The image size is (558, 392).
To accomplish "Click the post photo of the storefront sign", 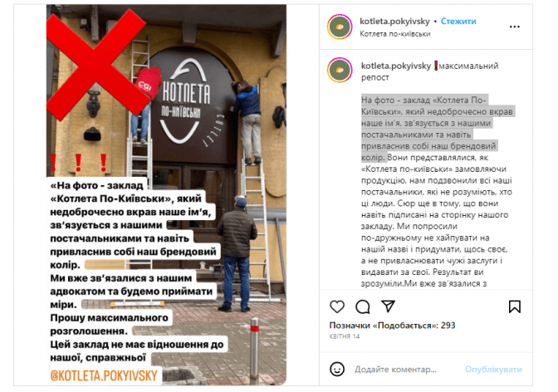I will [166, 194].
